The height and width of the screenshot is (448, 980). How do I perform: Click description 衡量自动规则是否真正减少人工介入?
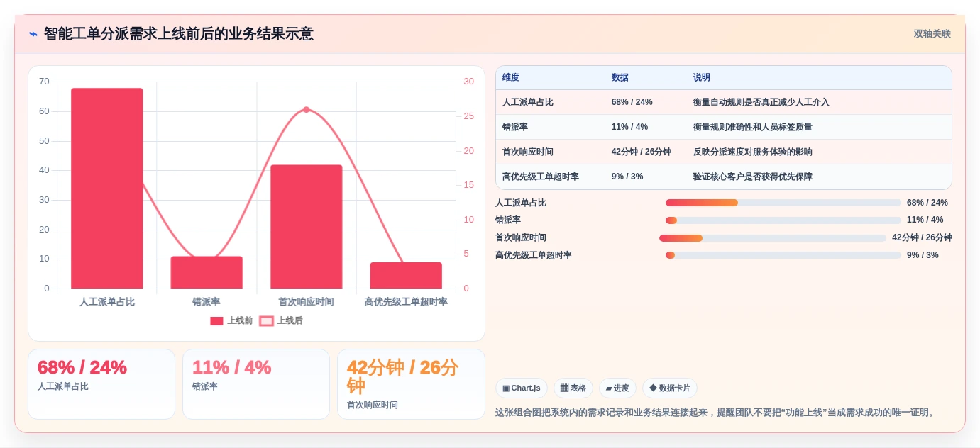pyautogui.click(x=761, y=102)
